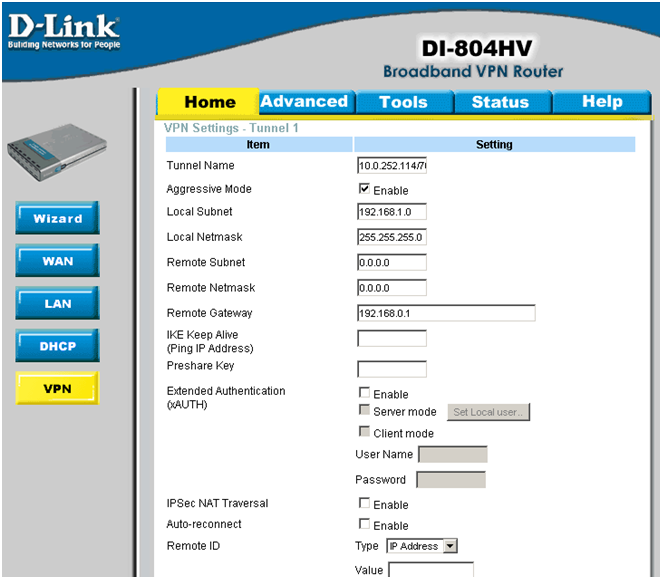Toggle the xAUTH Server mode checkbox
Screen dimensions: 662x579
pyautogui.click(x=364, y=410)
